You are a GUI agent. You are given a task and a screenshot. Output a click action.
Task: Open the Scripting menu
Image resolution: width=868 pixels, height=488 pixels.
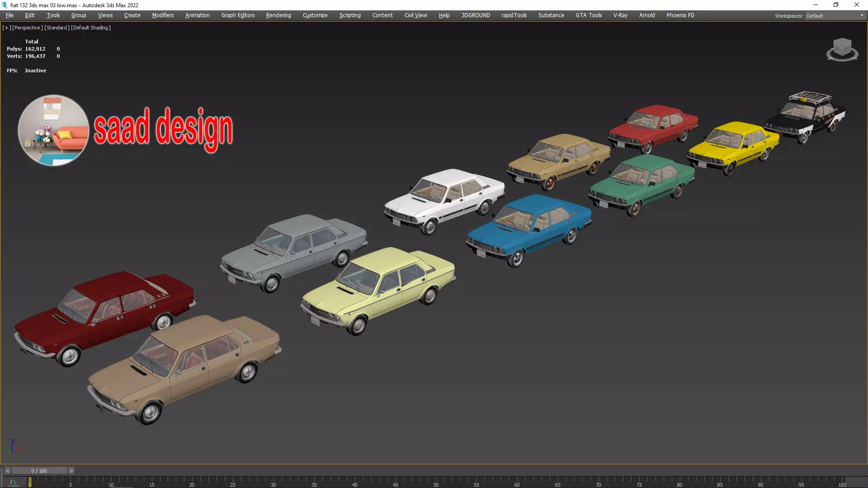[x=350, y=15]
